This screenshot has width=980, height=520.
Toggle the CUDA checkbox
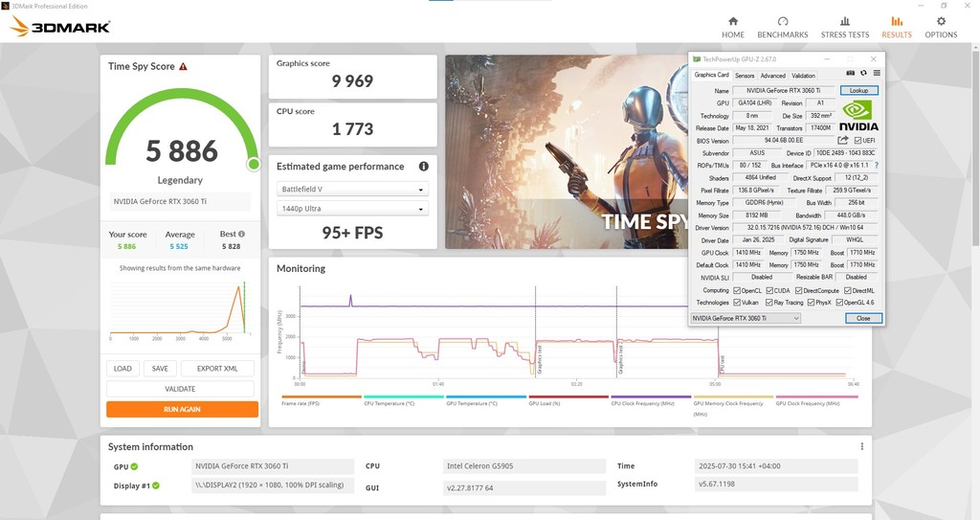click(x=769, y=290)
